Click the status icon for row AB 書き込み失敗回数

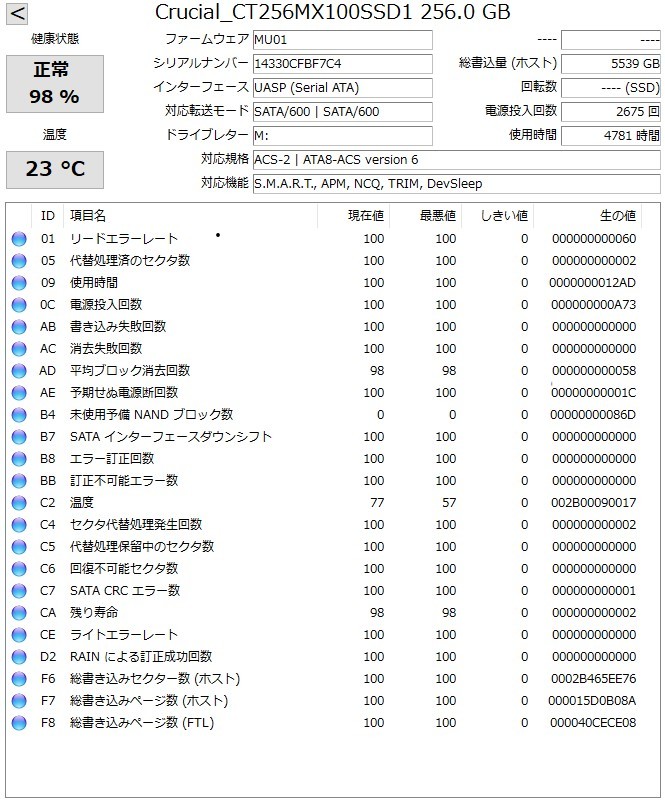pos(19,327)
